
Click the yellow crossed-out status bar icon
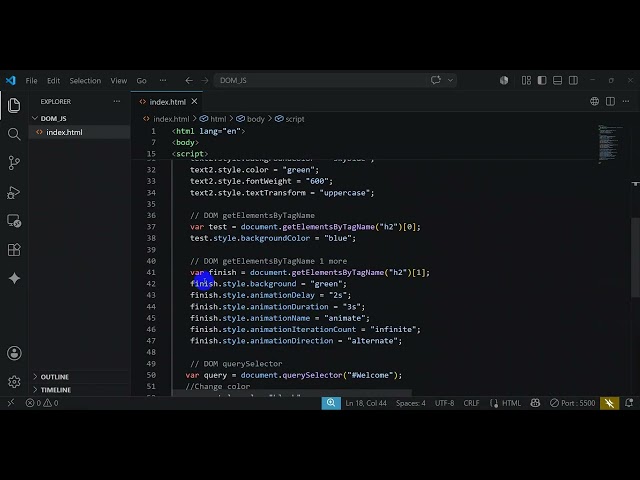[609, 403]
